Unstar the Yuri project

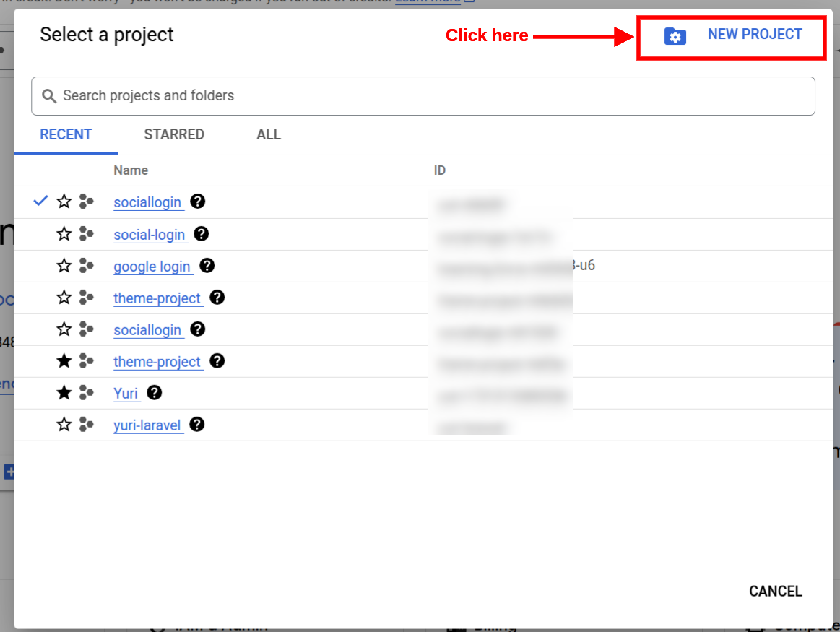64,393
